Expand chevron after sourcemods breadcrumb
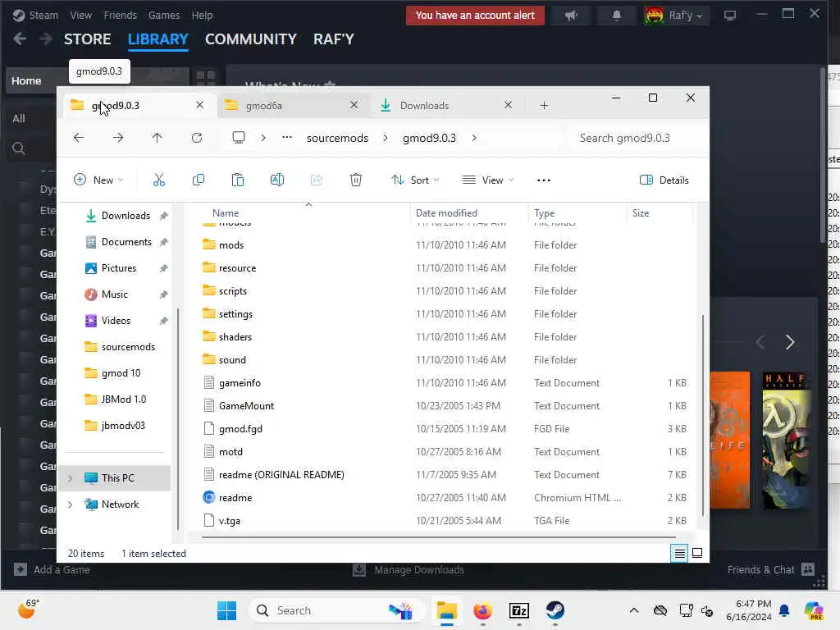The image size is (840, 630). (386, 138)
